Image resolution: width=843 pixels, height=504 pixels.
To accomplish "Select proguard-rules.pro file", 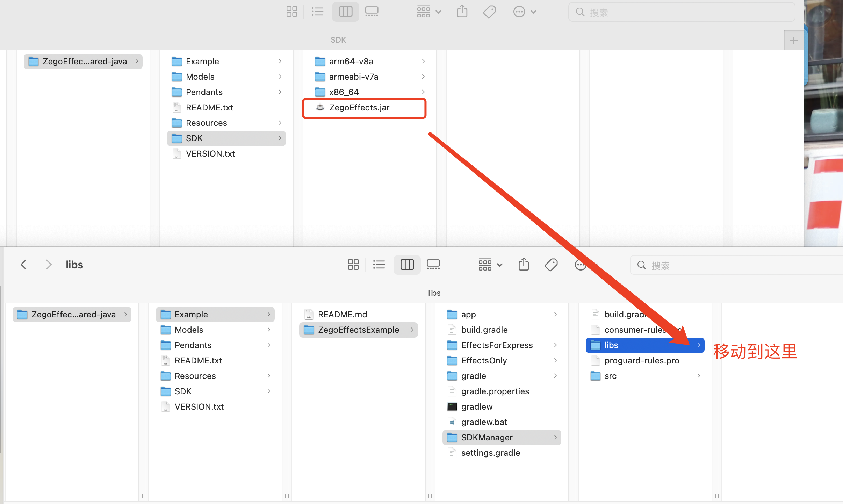I will click(645, 361).
